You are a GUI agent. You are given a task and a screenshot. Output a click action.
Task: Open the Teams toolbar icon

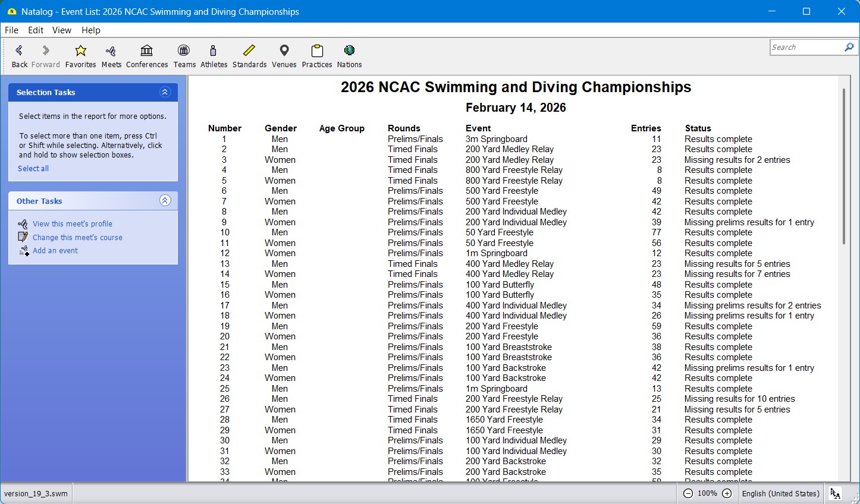tap(184, 51)
